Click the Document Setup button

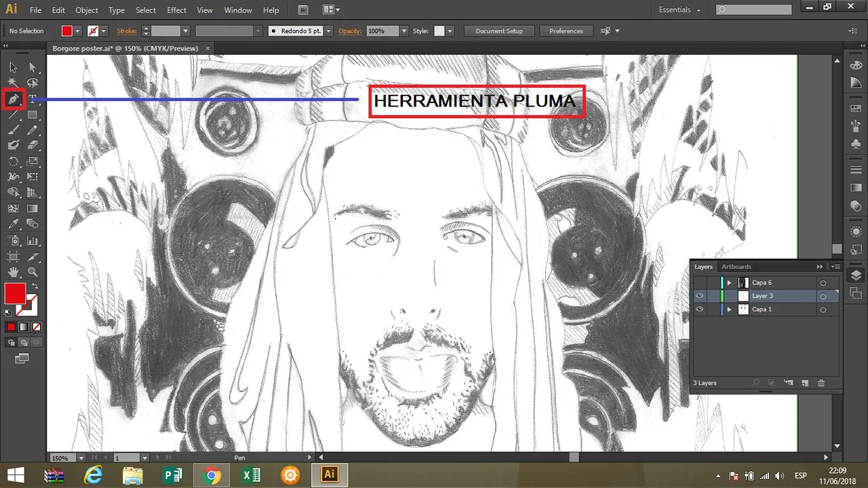[x=499, y=31]
